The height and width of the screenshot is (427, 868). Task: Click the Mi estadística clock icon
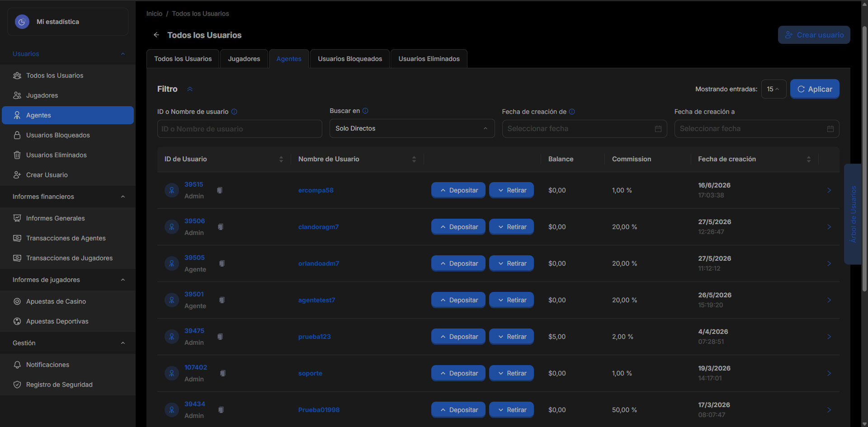pyautogui.click(x=22, y=22)
